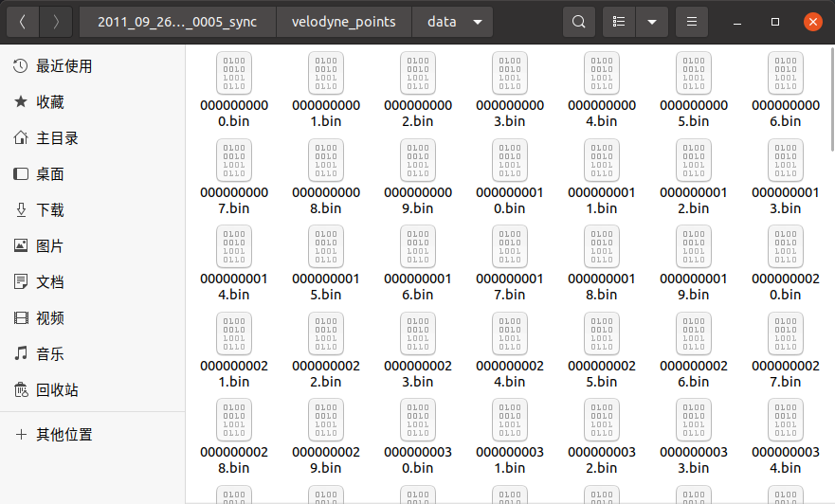Select file 0000000012.bin icon
This screenshot has height=504, width=835.
click(694, 160)
